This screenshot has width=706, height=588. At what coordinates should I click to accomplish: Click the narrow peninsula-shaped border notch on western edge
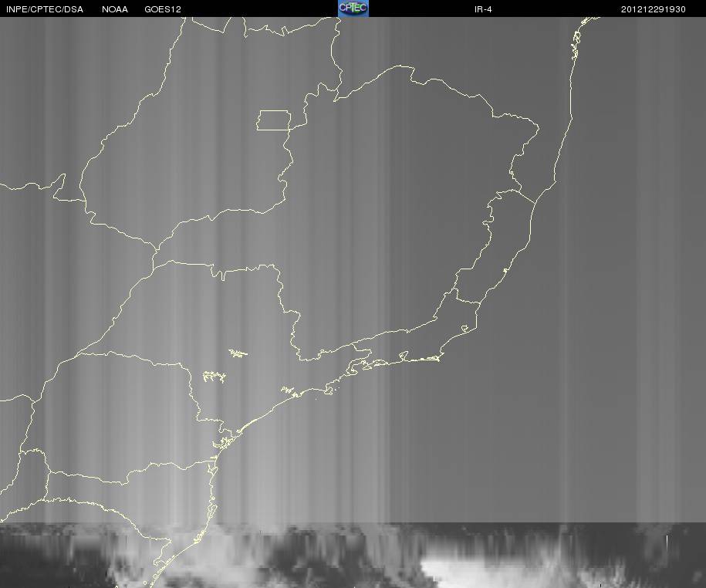click(x=59, y=187)
